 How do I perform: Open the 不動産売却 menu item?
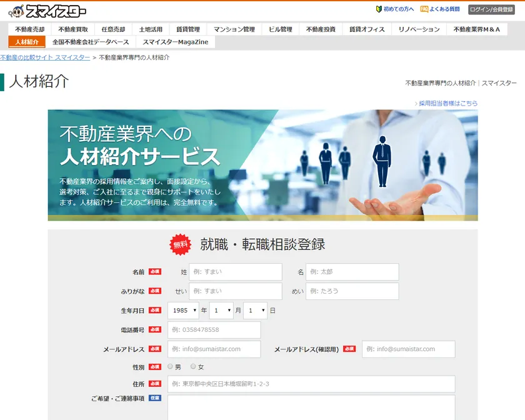30,29
